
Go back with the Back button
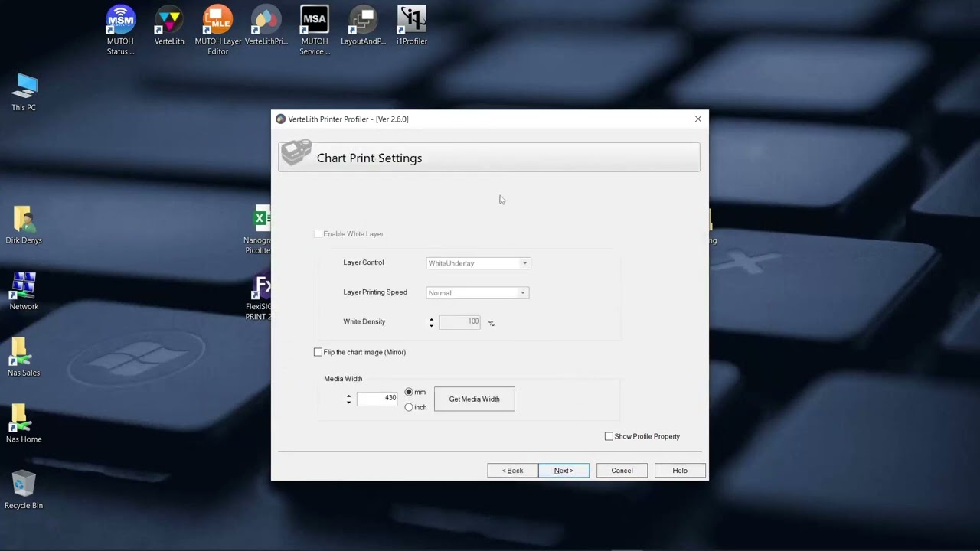[x=512, y=471]
